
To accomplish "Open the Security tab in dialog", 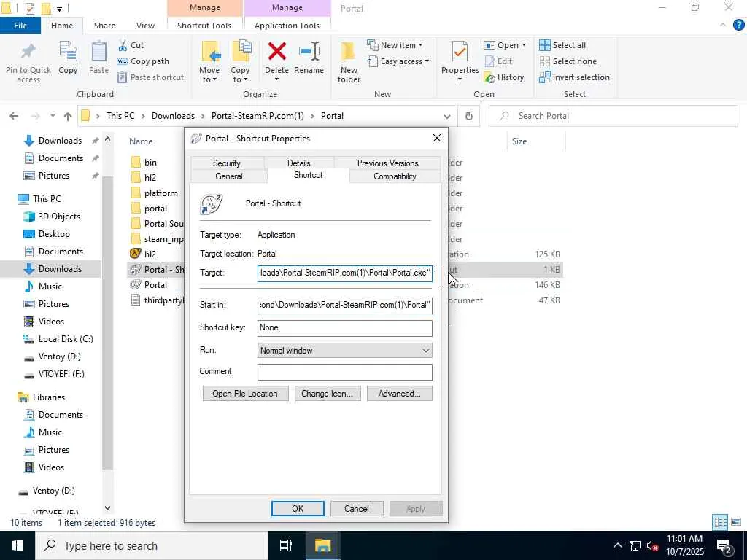I will pyautogui.click(x=227, y=163).
